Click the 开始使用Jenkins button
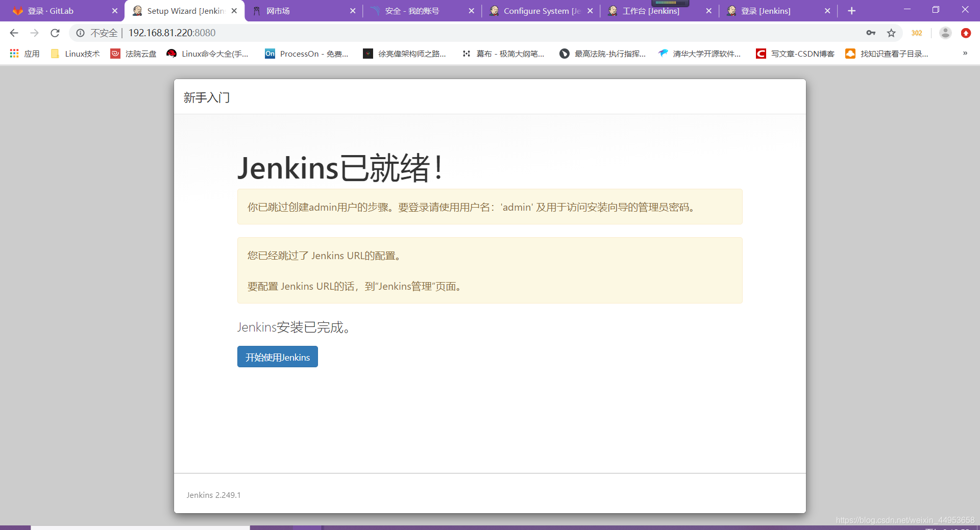 [277, 357]
